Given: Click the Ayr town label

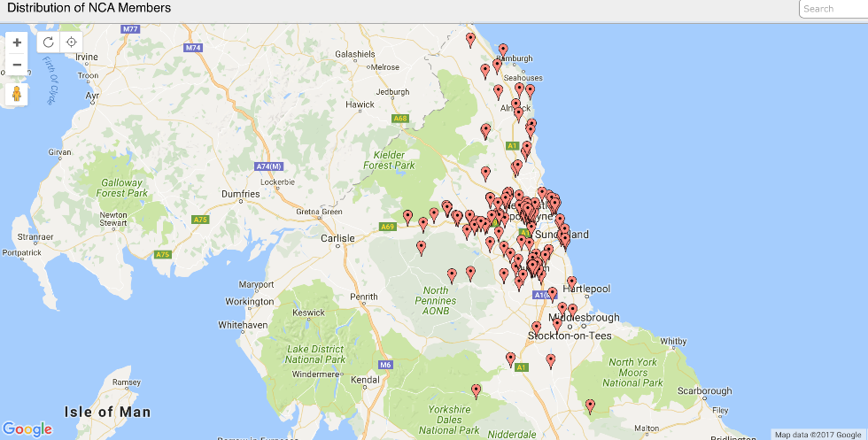Looking at the screenshot, I should click(x=92, y=96).
